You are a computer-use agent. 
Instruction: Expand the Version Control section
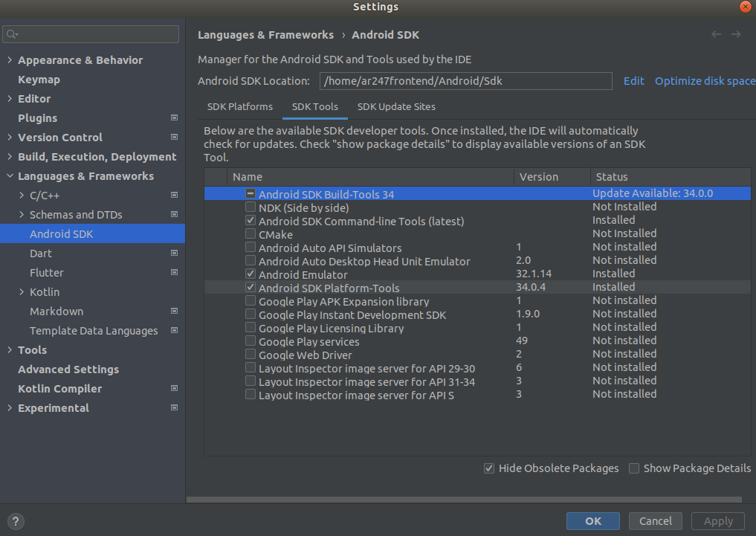[x=10, y=137]
